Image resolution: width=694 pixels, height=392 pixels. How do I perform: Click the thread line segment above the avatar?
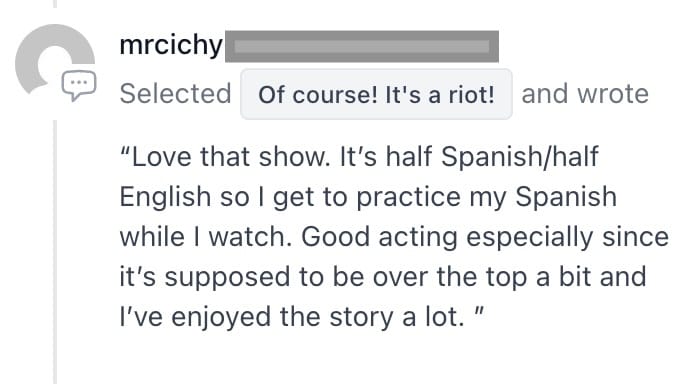[x=55, y=4]
